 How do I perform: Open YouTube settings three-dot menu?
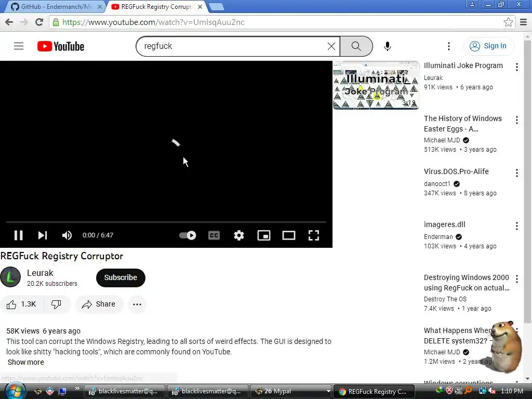coord(448,46)
